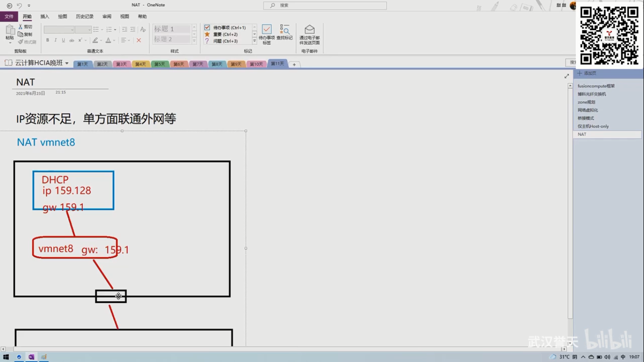Click the Undo icon in the title bar
644x362 pixels.
coord(19,6)
